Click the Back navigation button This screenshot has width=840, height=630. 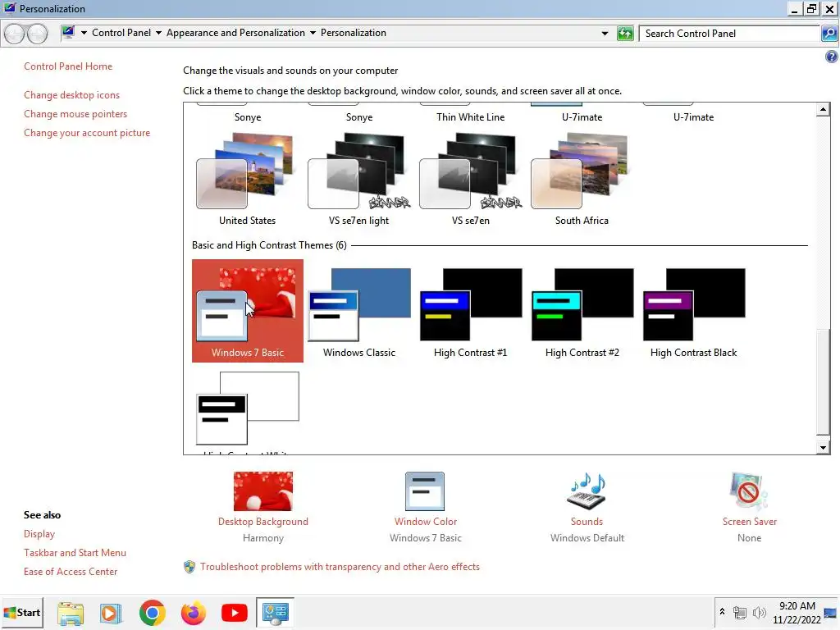(15, 34)
